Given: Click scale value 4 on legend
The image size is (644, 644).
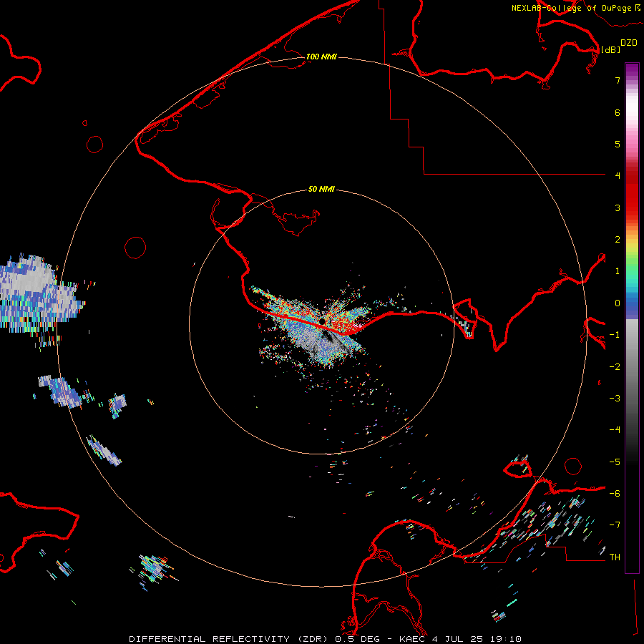Looking at the screenshot, I should click(618, 176).
